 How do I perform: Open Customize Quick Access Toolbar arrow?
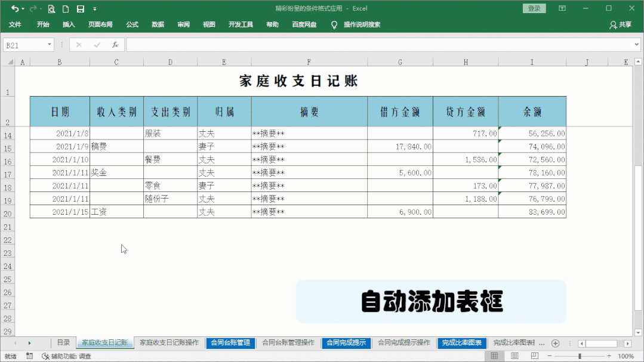coord(95,9)
